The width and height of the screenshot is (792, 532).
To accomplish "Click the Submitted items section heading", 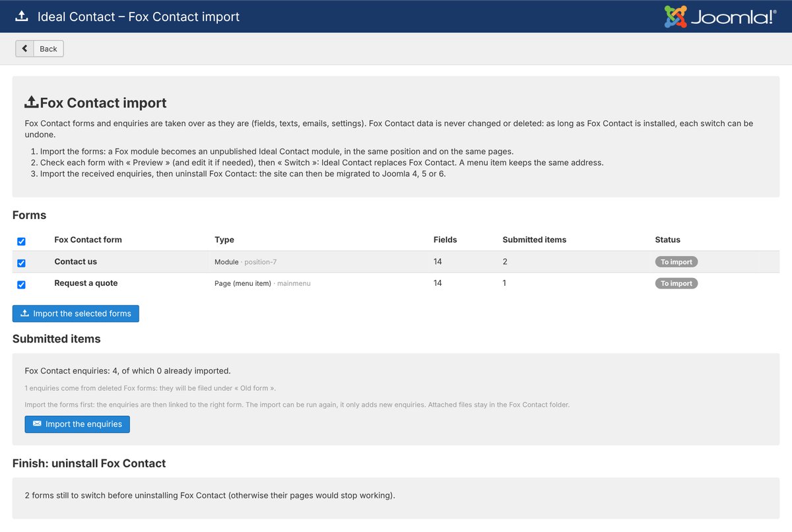I will (x=56, y=339).
